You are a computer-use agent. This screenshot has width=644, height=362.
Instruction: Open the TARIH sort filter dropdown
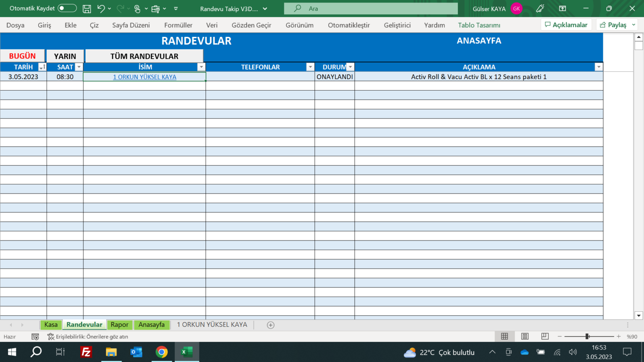[x=42, y=67]
